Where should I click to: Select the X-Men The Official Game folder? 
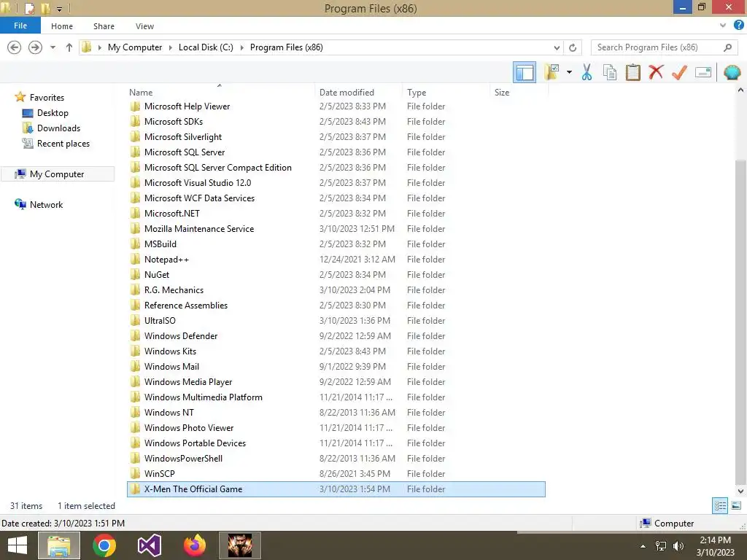pos(336,489)
